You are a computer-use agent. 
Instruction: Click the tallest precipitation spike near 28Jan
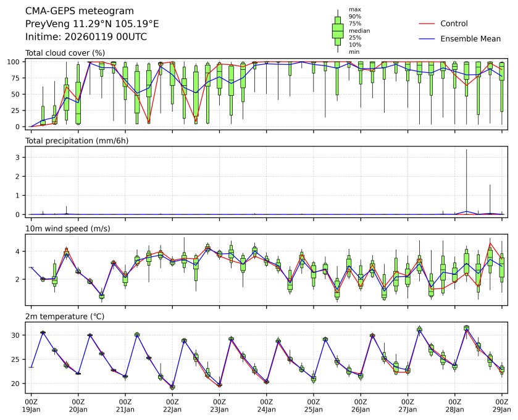(467, 179)
